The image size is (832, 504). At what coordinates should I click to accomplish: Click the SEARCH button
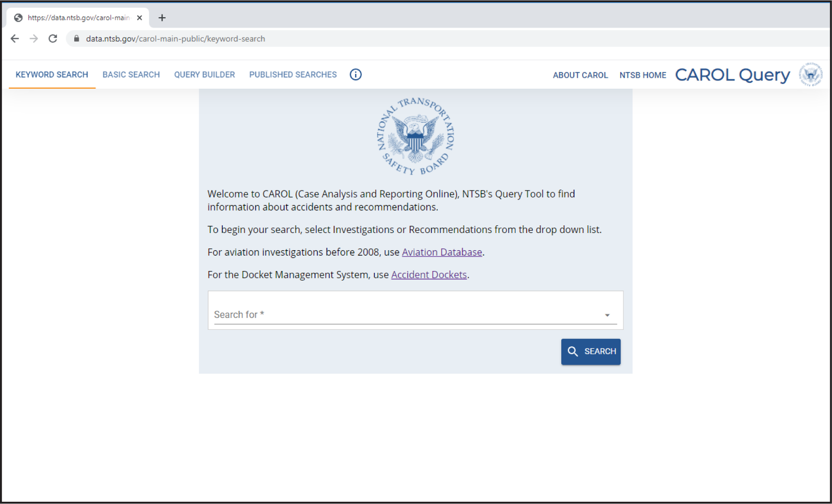(x=591, y=352)
